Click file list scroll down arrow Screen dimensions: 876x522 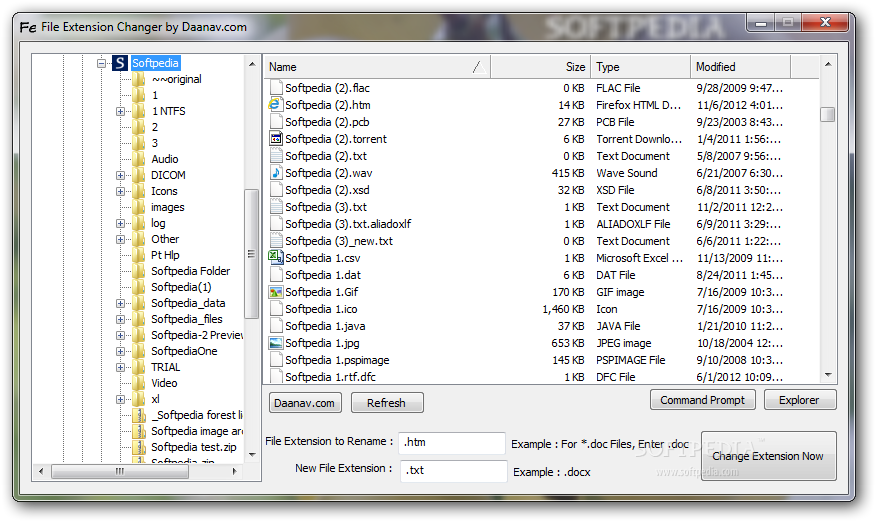pyautogui.click(x=828, y=376)
